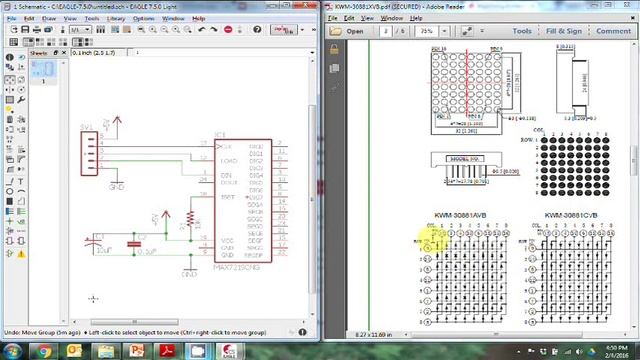Click the Print icon in EAGLE toolbar
640x360 pixels.
(x=37, y=29)
